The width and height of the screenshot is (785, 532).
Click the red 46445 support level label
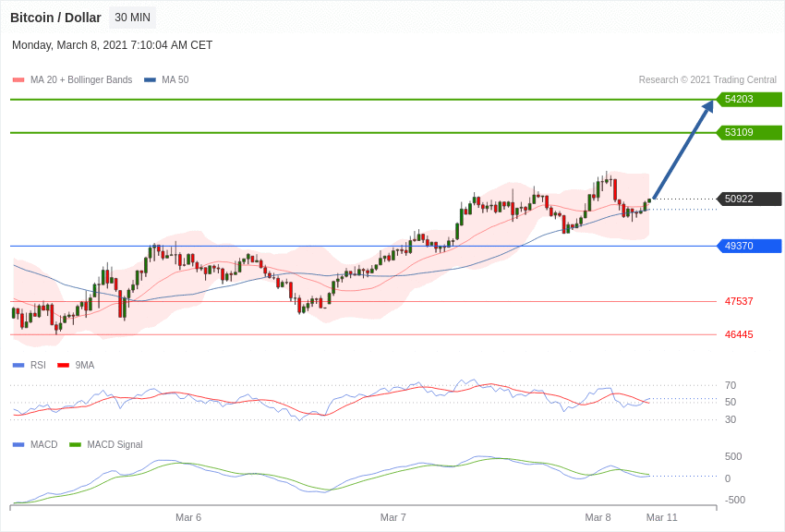point(739,334)
